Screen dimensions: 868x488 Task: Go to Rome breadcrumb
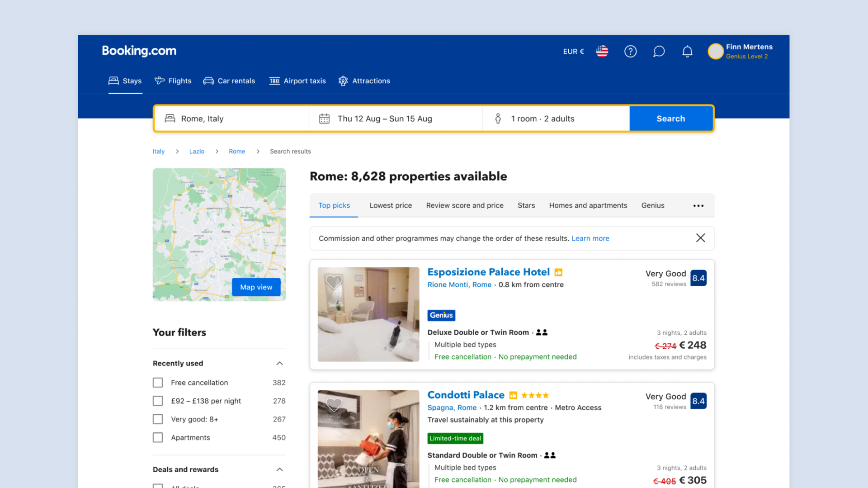click(x=237, y=152)
